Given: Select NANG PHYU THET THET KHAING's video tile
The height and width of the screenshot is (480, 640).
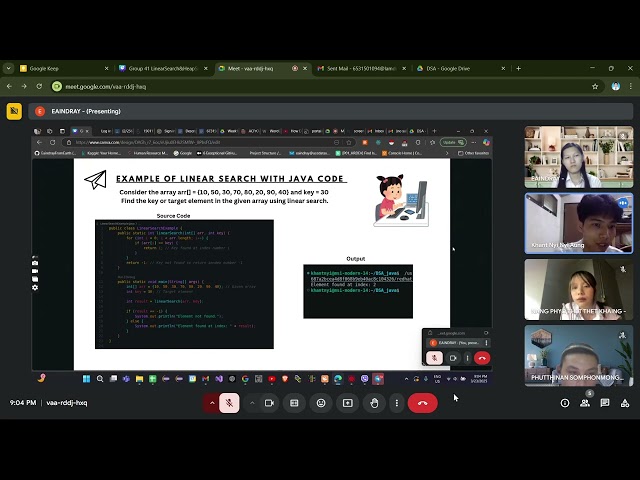Looking at the screenshot, I should point(579,289).
